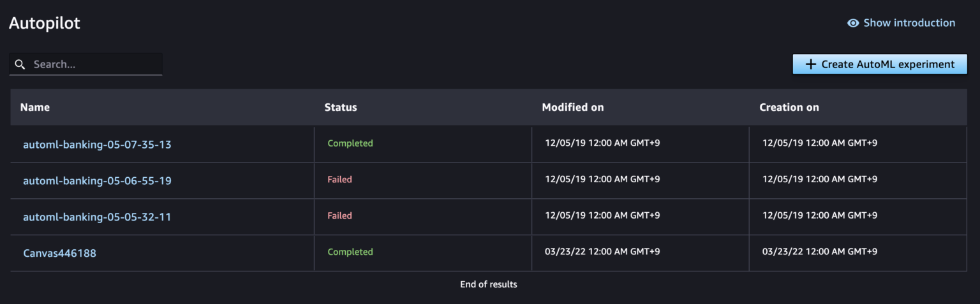
Task: Click Completed status of Canvas446188
Action: [350, 252]
